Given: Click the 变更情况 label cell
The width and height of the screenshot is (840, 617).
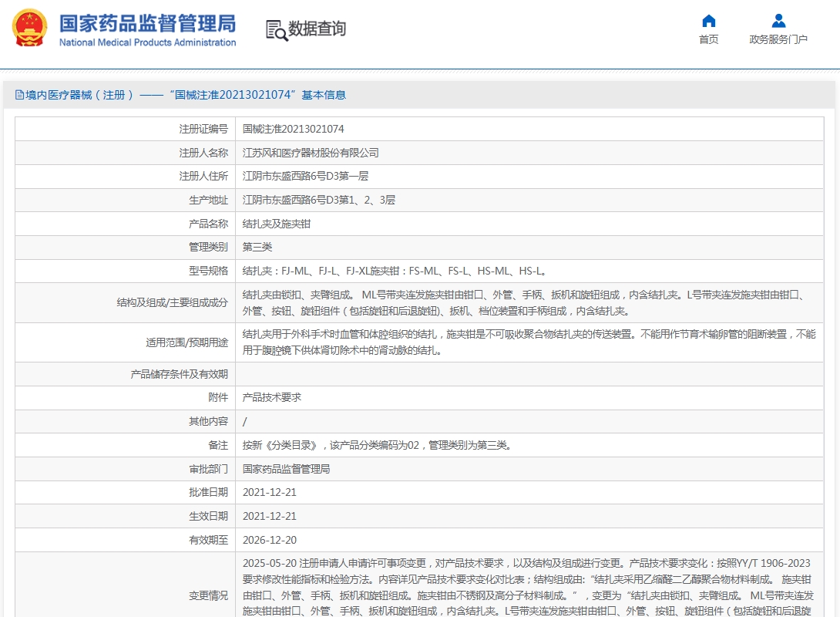Looking at the screenshot, I should point(126,585).
